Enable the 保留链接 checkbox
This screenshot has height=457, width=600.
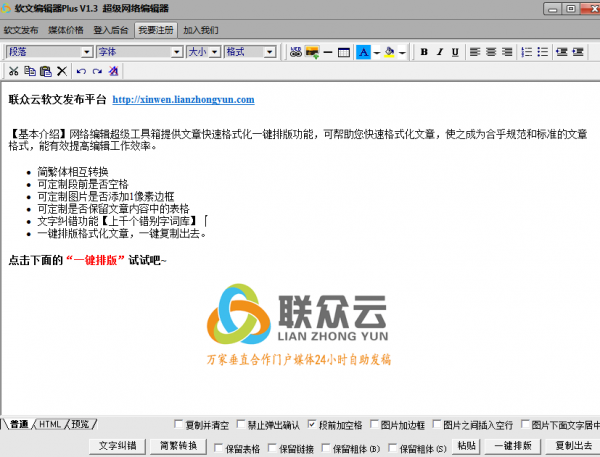pos(272,448)
